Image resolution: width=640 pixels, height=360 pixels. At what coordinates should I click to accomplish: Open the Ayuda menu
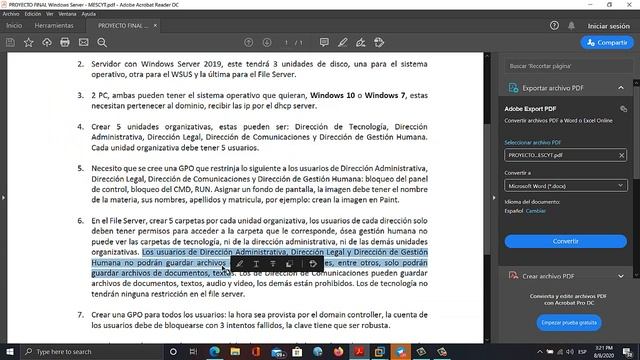click(x=89, y=14)
